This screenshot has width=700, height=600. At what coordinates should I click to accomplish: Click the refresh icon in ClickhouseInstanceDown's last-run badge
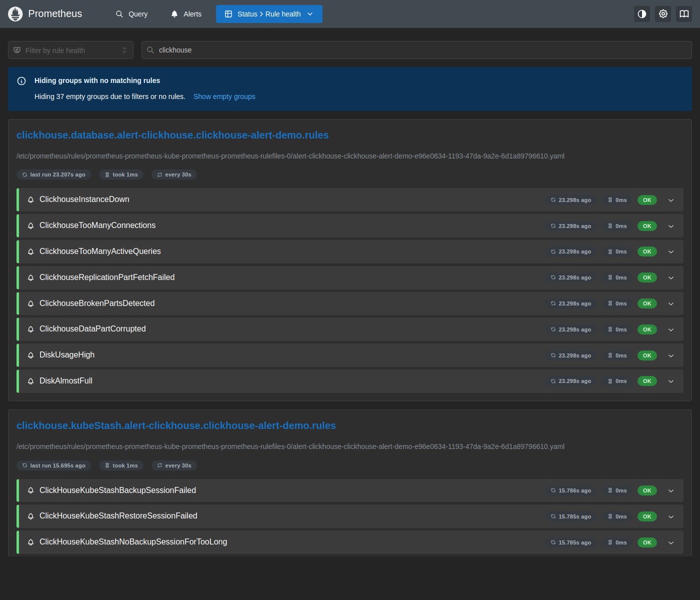point(553,200)
